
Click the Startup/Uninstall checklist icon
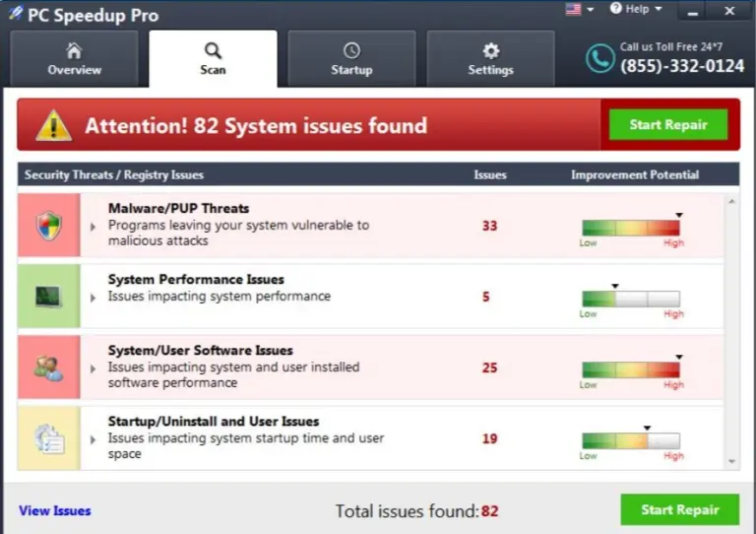[49, 438]
